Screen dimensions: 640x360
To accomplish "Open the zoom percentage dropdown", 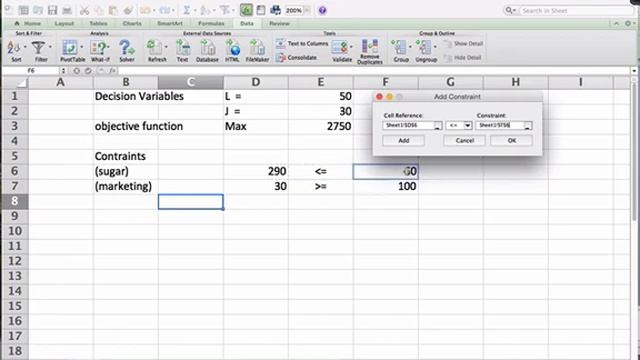I will 307,11.
